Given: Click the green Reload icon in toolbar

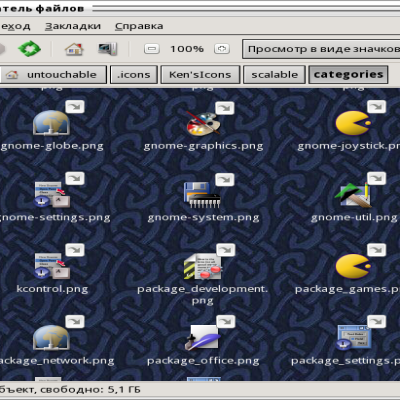Looking at the screenshot, I should click(x=29, y=49).
